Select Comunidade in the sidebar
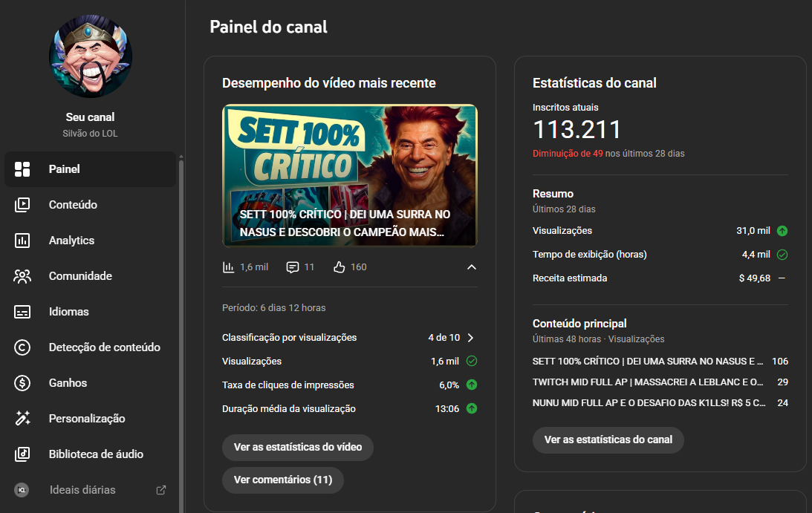Screen dimensions: 812x513 coord(90,276)
